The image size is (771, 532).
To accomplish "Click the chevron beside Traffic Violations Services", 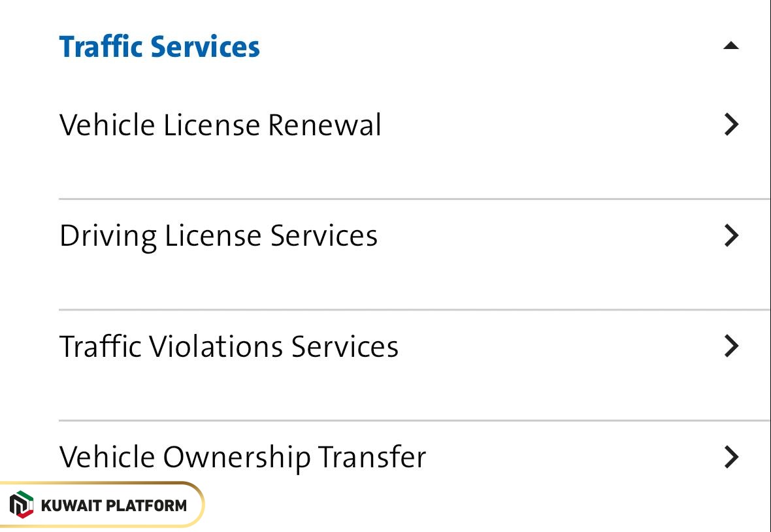I will [x=730, y=346].
